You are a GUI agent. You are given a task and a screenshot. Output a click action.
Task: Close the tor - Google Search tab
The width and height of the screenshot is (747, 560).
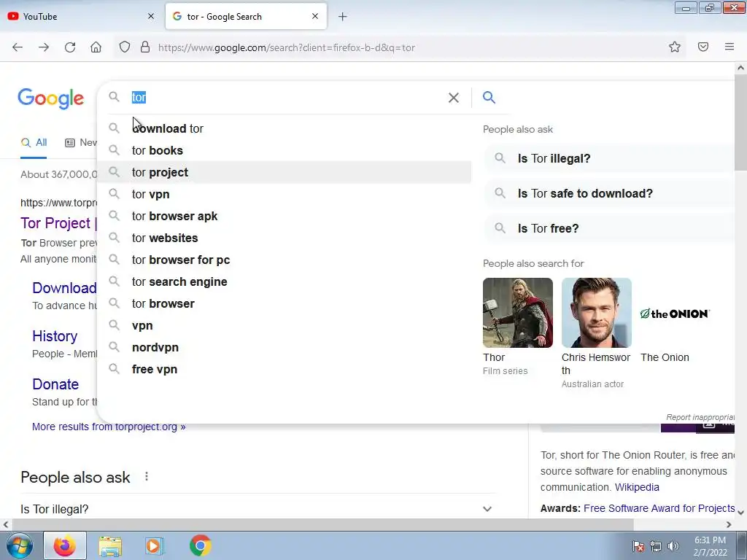pyautogui.click(x=315, y=16)
